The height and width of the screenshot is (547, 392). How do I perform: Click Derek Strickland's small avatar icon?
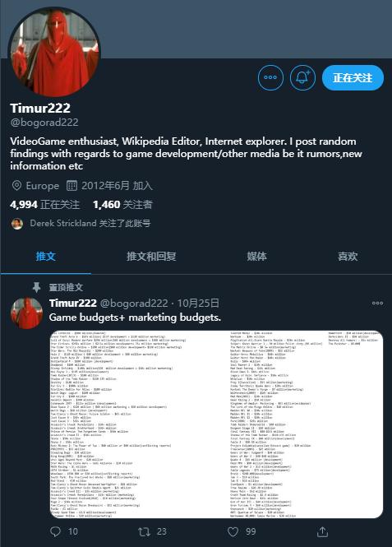click(17, 224)
